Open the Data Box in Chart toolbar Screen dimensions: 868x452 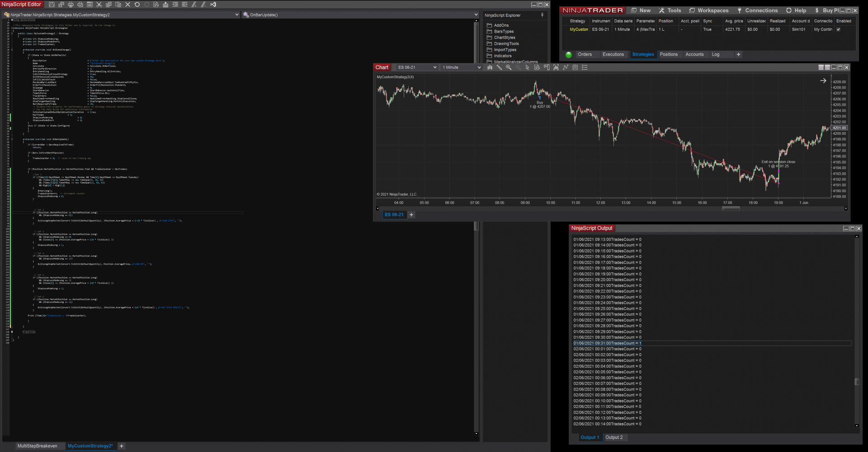537,67
